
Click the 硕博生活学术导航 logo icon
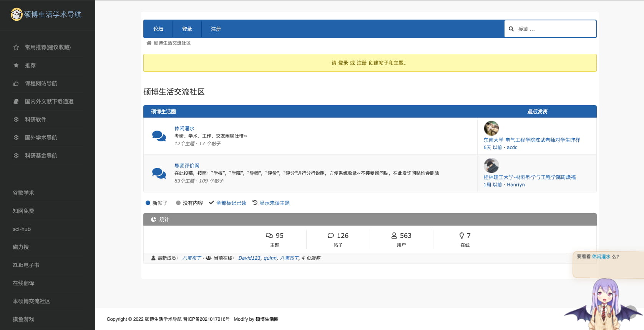tap(17, 14)
